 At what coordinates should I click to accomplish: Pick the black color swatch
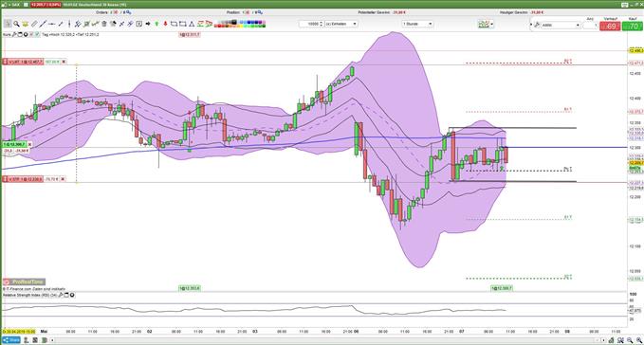coord(234,22)
